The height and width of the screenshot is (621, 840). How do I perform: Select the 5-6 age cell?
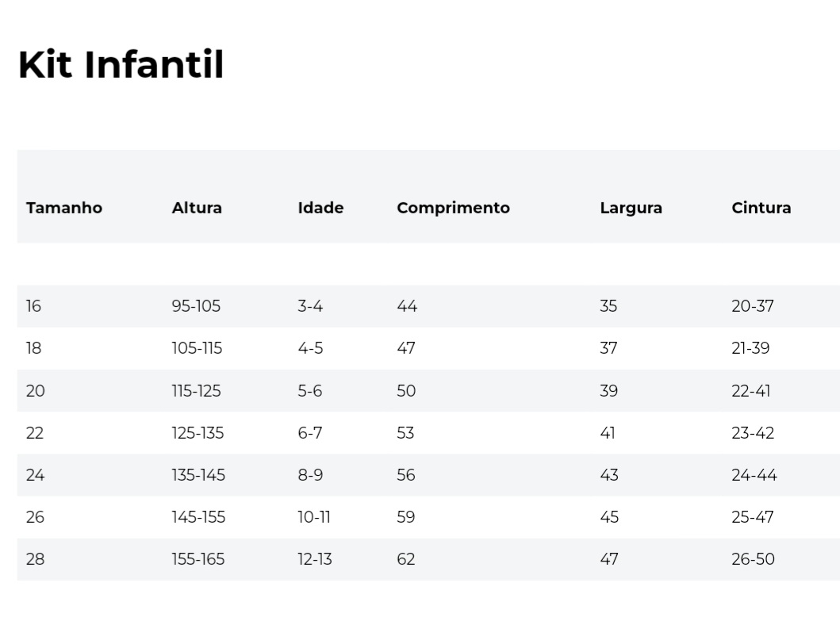tap(309, 390)
